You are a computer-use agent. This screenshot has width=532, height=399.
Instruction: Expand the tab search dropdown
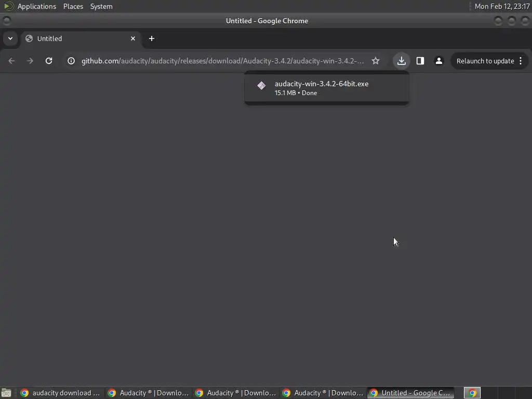(10, 38)
